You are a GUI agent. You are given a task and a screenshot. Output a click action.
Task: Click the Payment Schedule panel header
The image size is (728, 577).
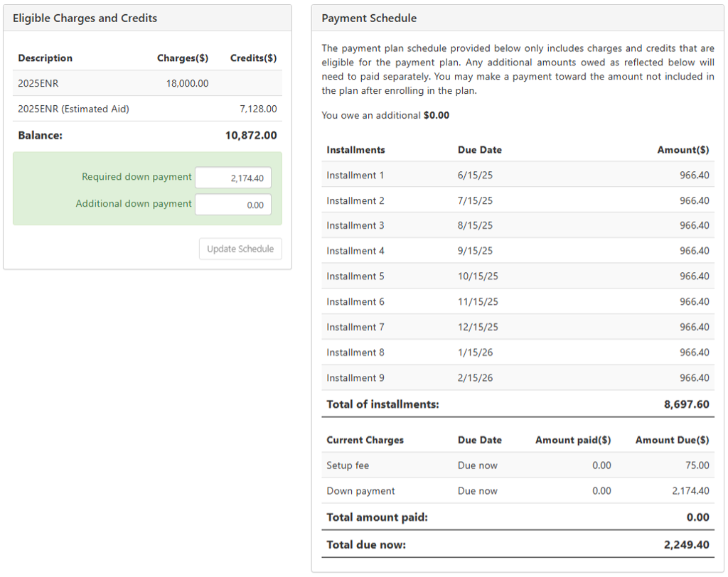tap(369, 18)
